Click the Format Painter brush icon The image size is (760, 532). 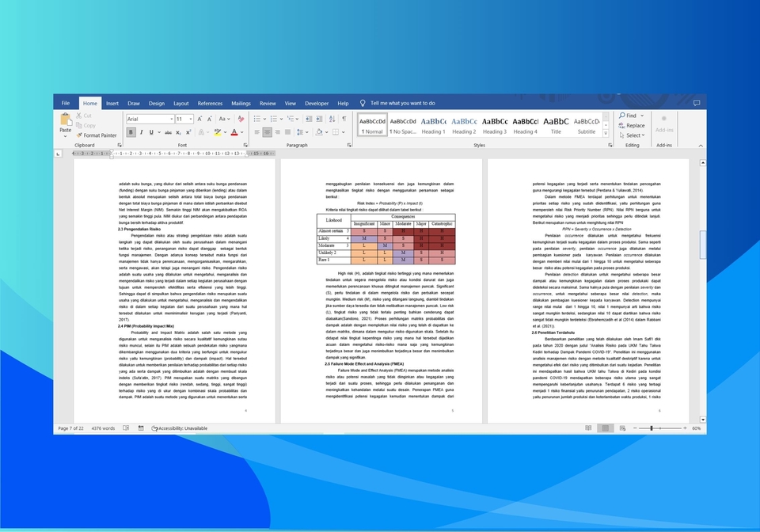click(79, 135)
